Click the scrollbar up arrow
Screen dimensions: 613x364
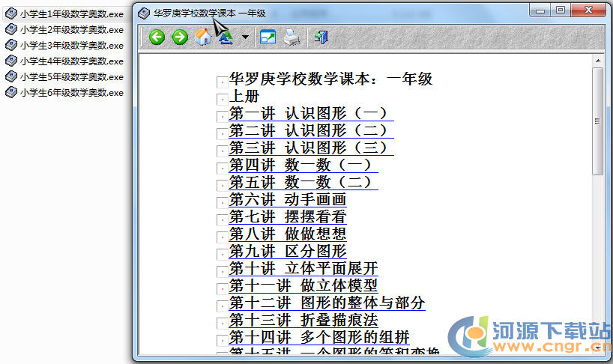coord(597,61)
